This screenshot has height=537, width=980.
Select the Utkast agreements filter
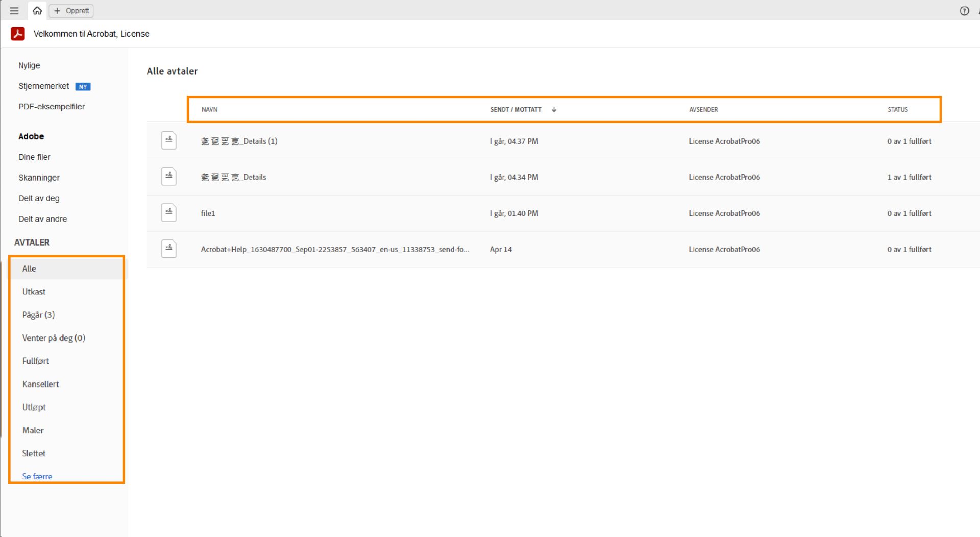pyautogui.click(x=34, y=292)
